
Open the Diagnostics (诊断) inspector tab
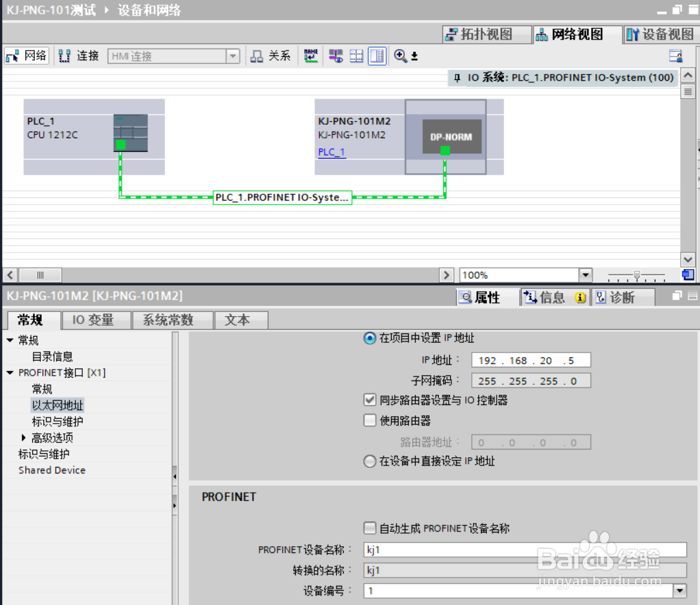click(623, 297)
